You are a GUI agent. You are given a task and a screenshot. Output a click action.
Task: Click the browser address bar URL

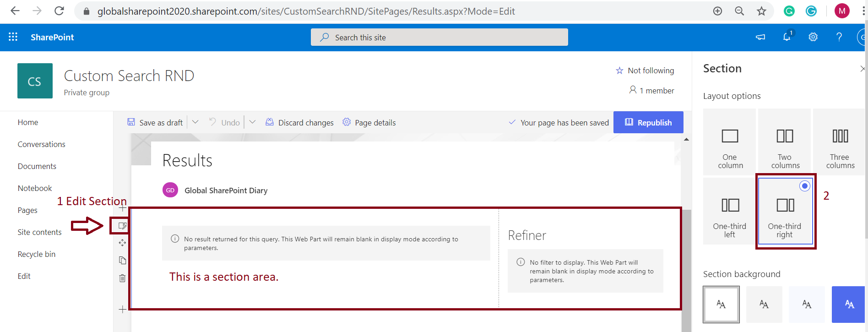point(306,11)
